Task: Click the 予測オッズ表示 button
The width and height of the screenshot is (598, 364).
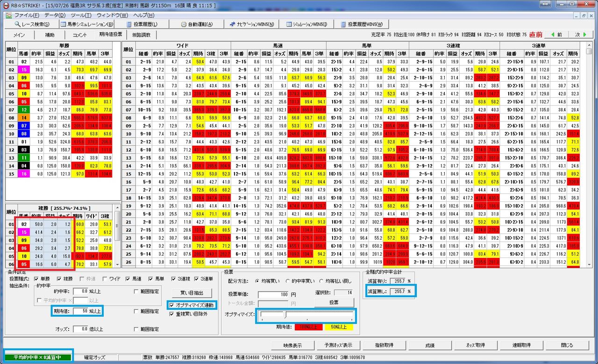Action: click(339, 345)
